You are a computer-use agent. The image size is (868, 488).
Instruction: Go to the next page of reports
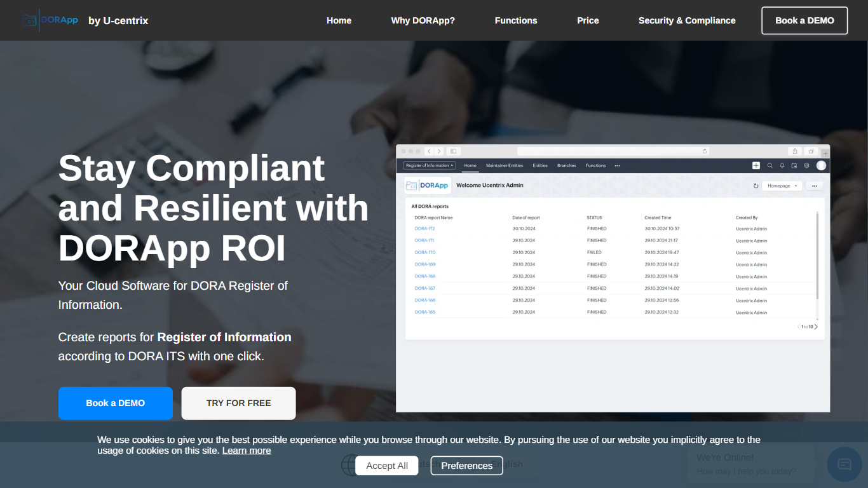816,327
